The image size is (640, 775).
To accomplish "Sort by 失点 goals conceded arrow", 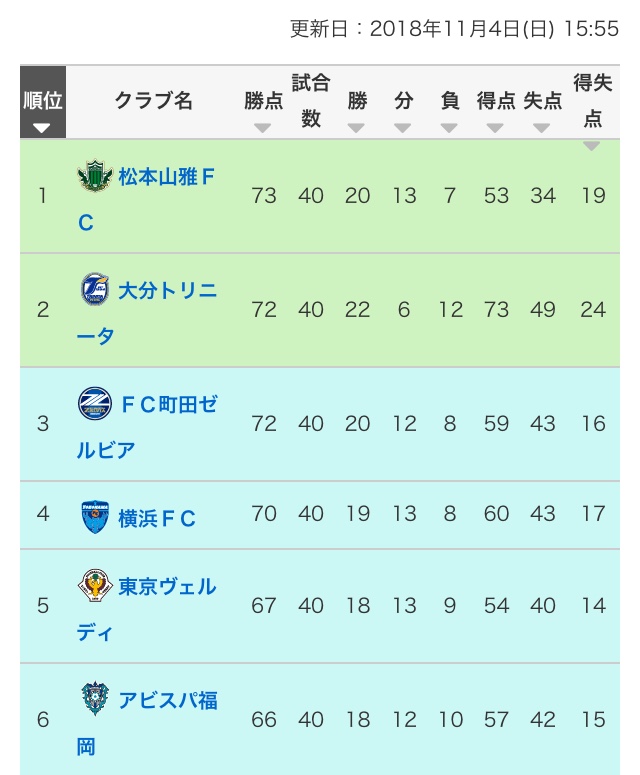I will tap(542, 127).
